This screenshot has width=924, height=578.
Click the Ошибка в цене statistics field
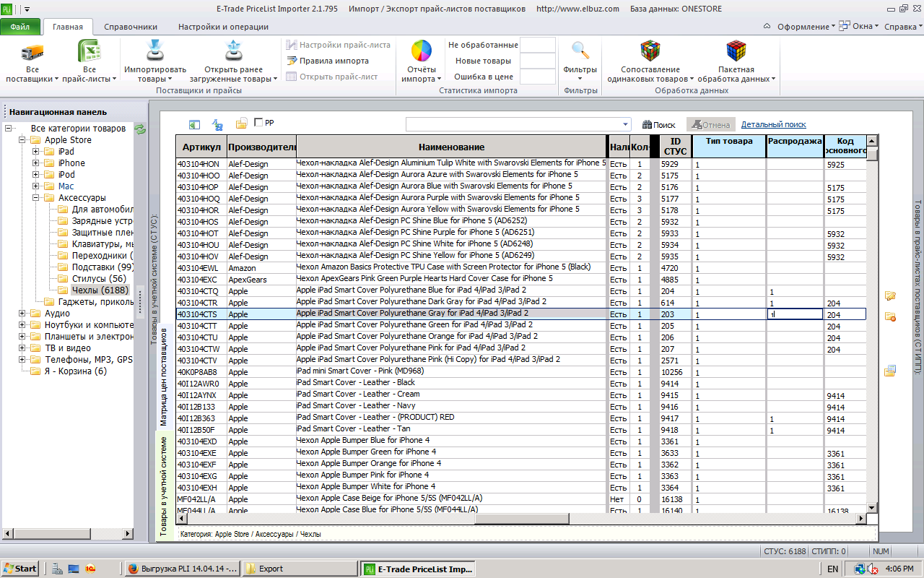[x=538, y=77]
